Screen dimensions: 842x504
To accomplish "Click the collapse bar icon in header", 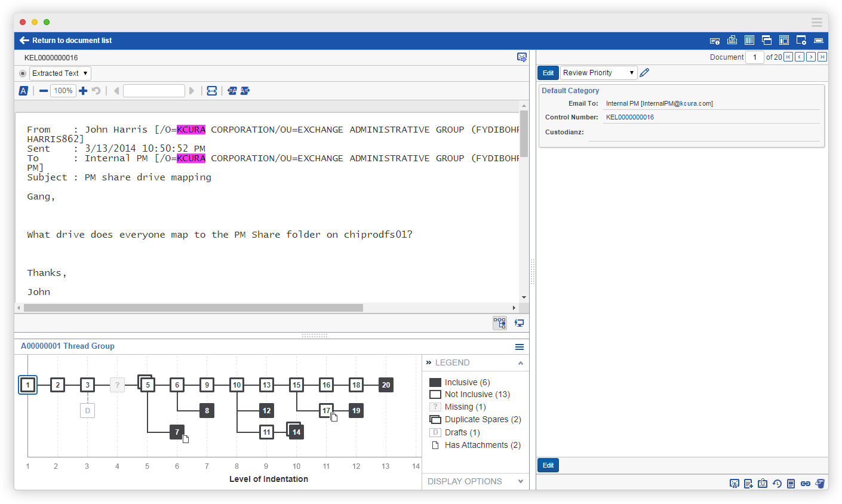I will [x=819, y=41].
